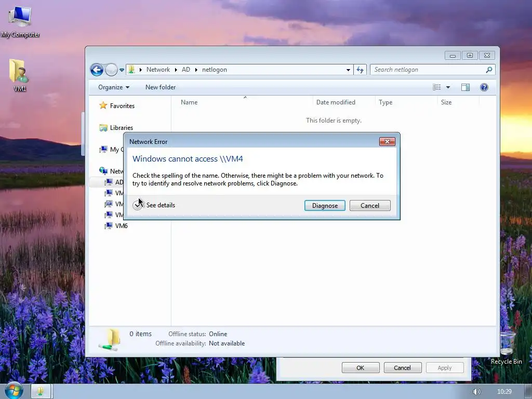Screen dimensions: 532x399
Task: Change the view with the view icon
Action: click(436, 87)
